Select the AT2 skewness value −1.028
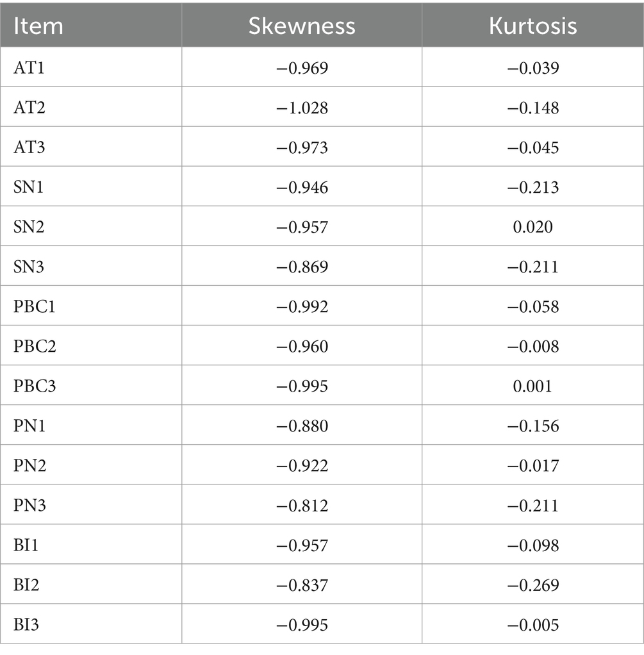Screen dimensions: 644x655 (x=302, y=108)
